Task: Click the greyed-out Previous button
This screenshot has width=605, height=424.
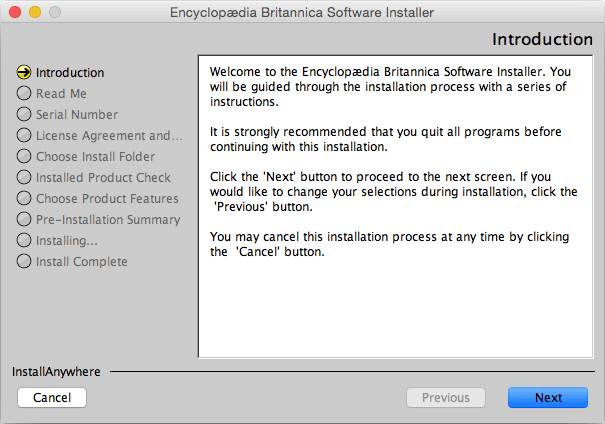Action: click(446, 397)
